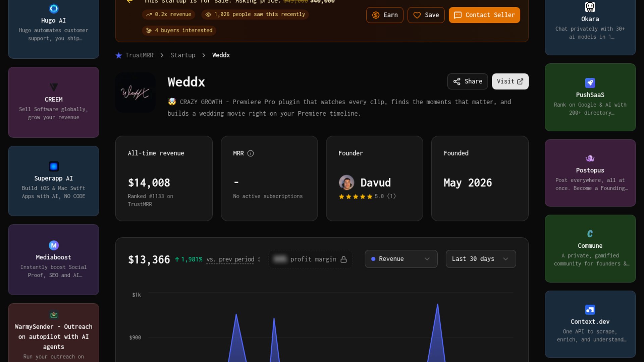
Task: Share the Weddx listing
Action: click(468, 81)
